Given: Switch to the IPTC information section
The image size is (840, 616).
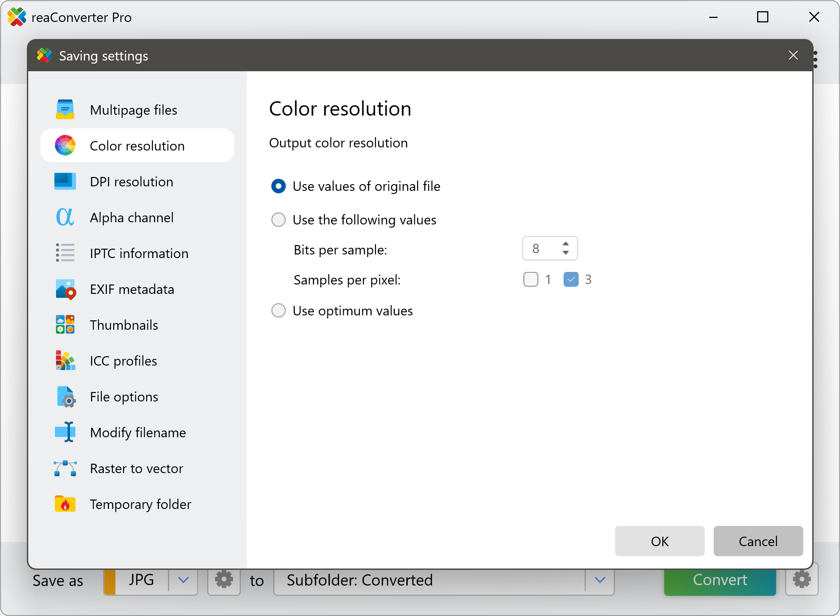Looking at the screenshot, I should (x=139, y=254).
